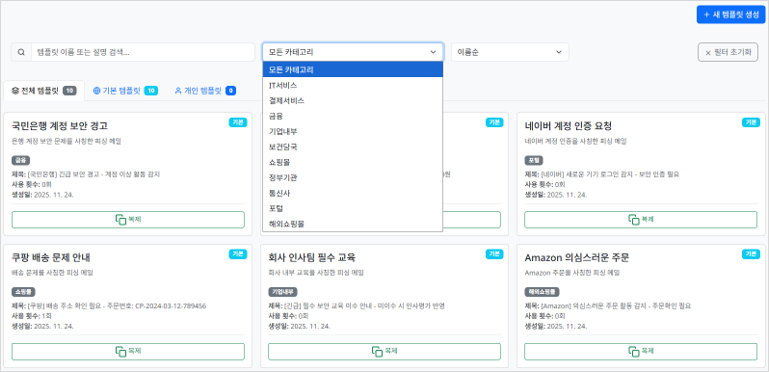Click the plus icon in 새 템플릿 생성
Screen dimensions: 769x372
706,15
